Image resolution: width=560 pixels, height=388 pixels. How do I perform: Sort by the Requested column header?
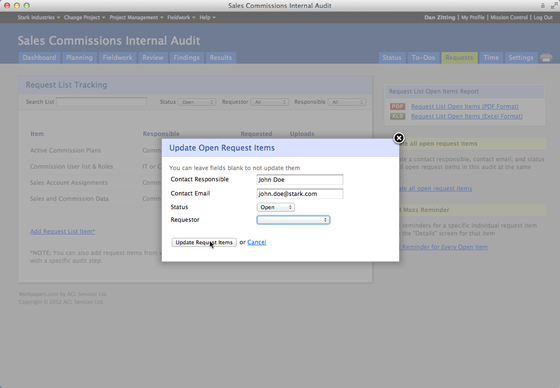tap(256, 134)
